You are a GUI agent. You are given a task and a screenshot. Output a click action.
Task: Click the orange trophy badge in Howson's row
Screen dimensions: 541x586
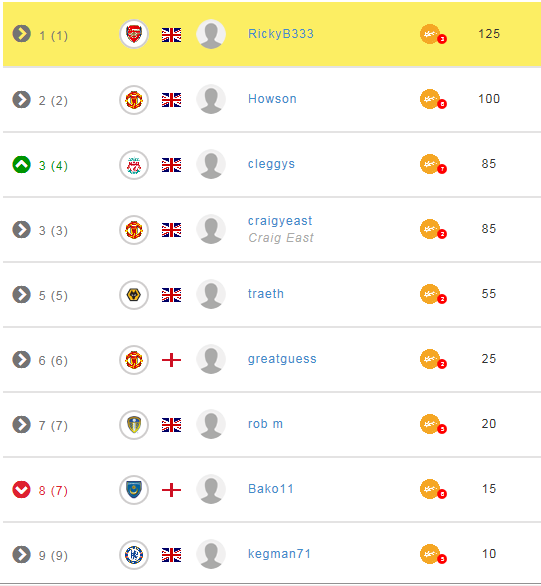click(x=433, y=99)
